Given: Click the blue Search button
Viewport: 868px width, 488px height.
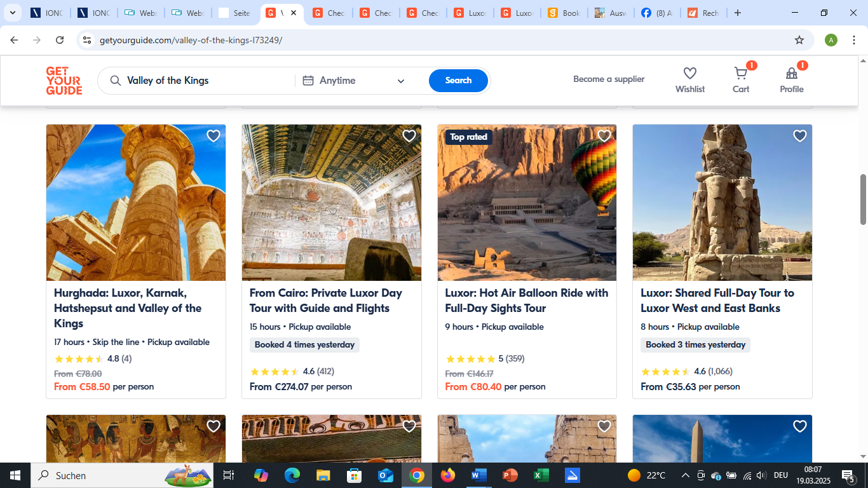Looking at the screenshot, I should [x=458, y=81].
